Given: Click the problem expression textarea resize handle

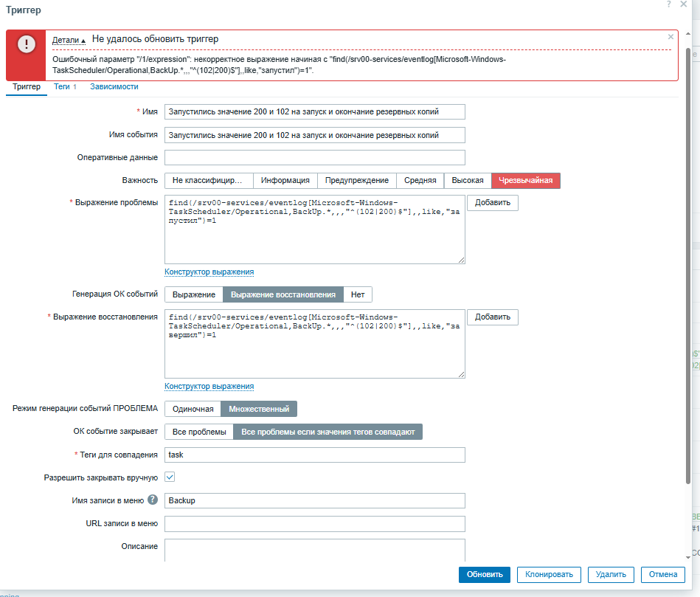Looking at the screenshot, I should 461,260.
